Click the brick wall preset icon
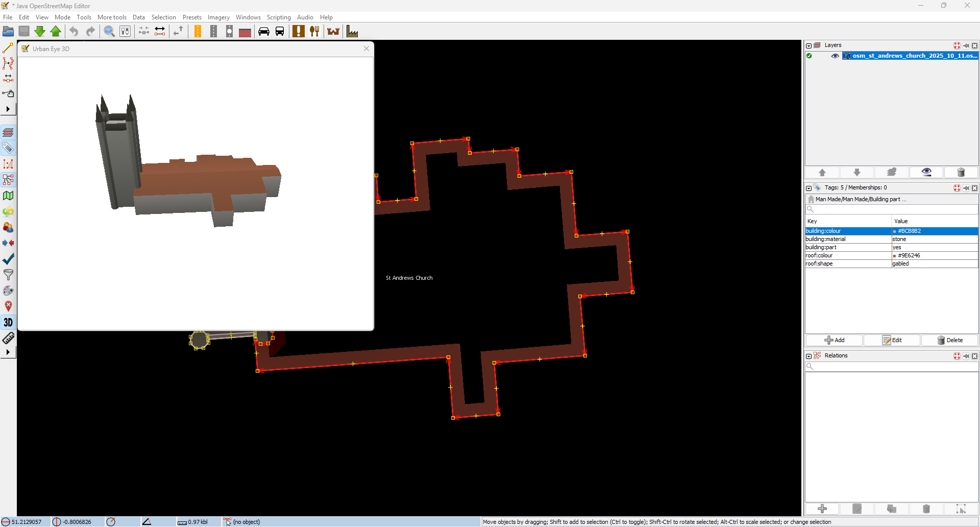Screen dimensions: 980x527 (x=245, y=32)
